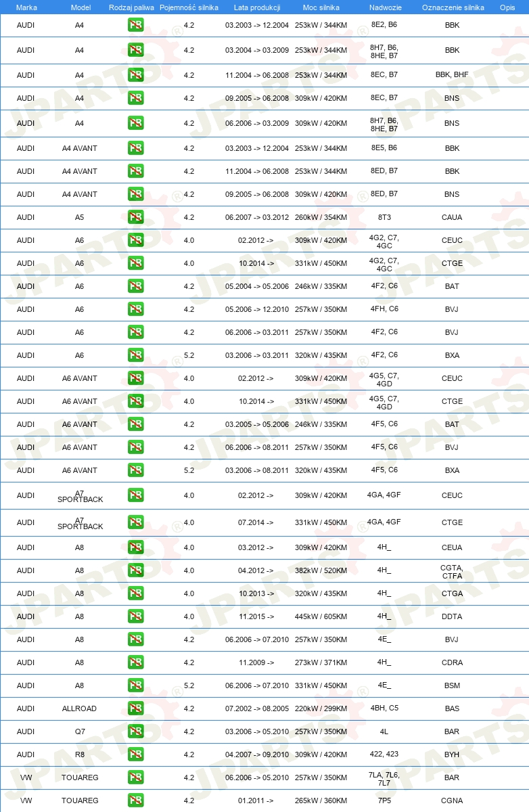Click fuel icon in A6 BXA engine row

136,355
